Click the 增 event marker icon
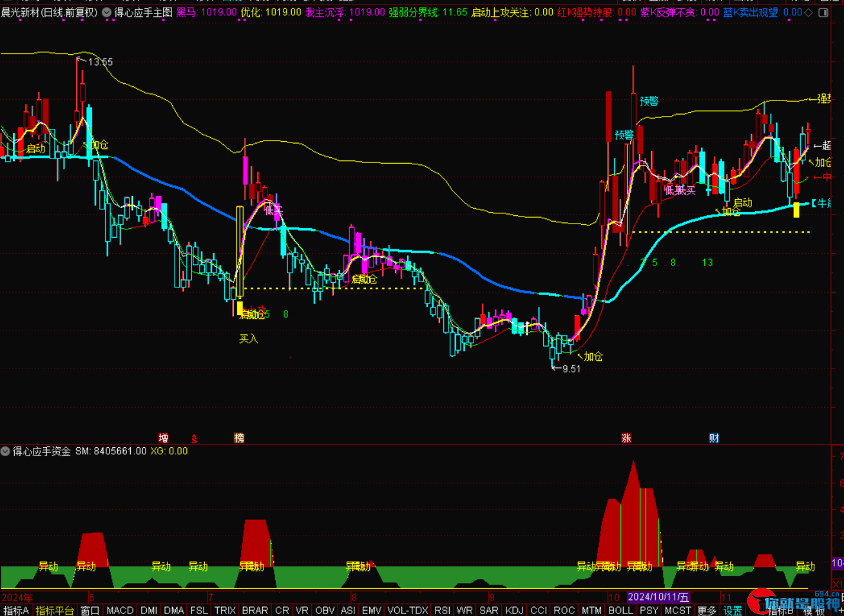 click(x=164, y=438)
